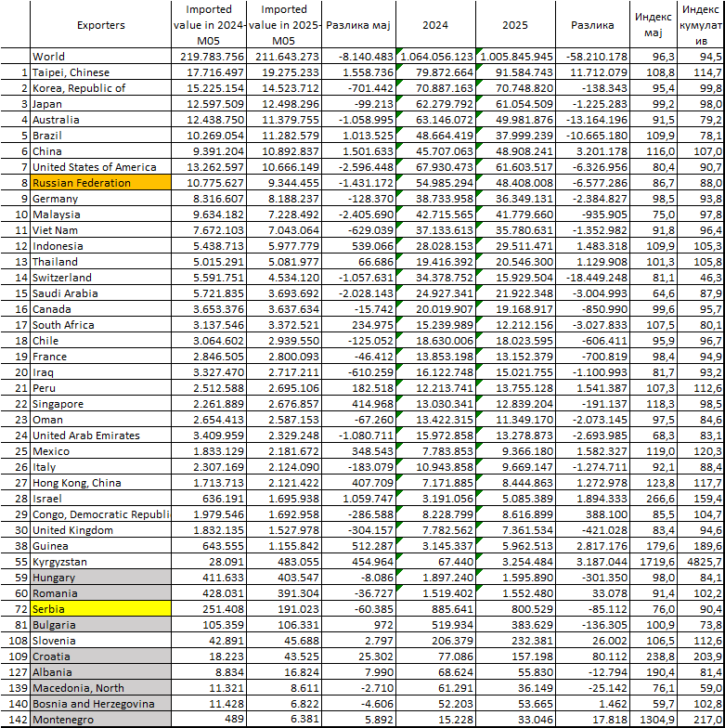Click Israel's 266,6 index cell

tap(654, 499)
